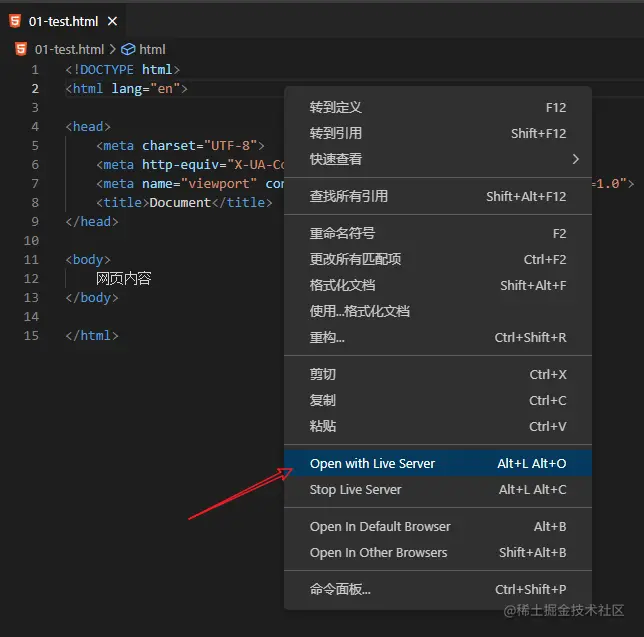Choose Open with Live Server
Image resolution: width=644 pixels, height=637 pixels.
pyautogui.click(x=438, y=463)
